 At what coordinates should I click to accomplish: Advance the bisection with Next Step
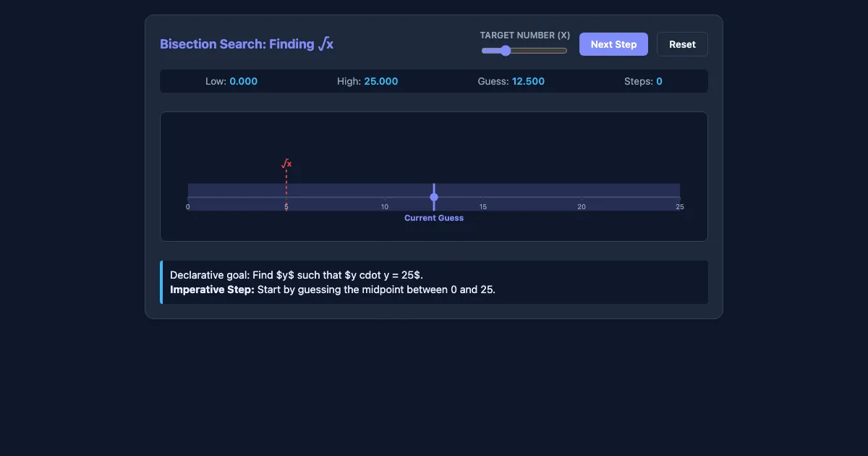coord(613,44)
